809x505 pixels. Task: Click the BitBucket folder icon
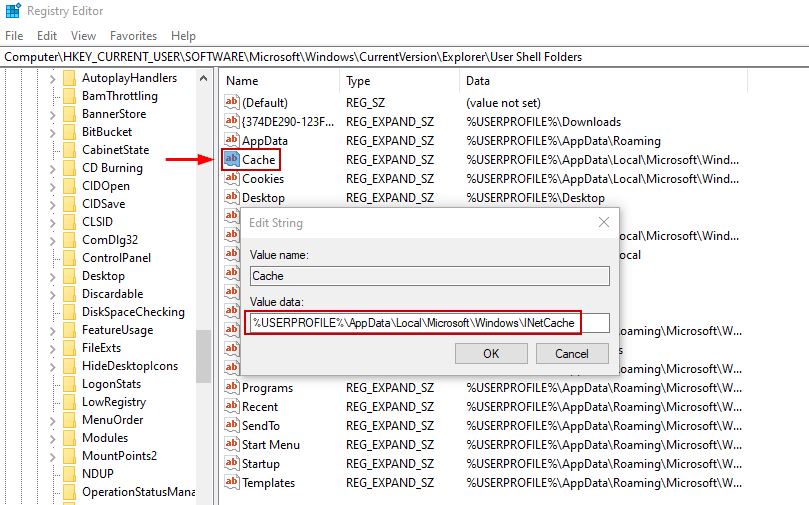click(x=69, y=132)
